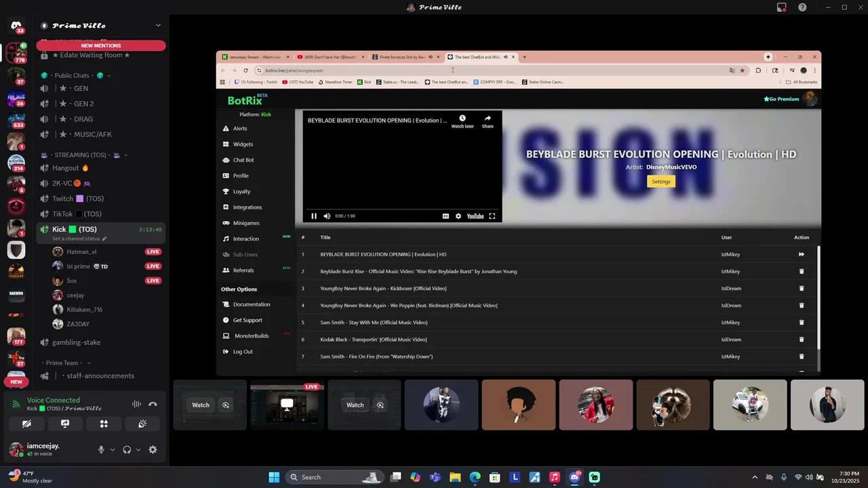
Task: Click the yellow Settings button
Action: (661, 182)
